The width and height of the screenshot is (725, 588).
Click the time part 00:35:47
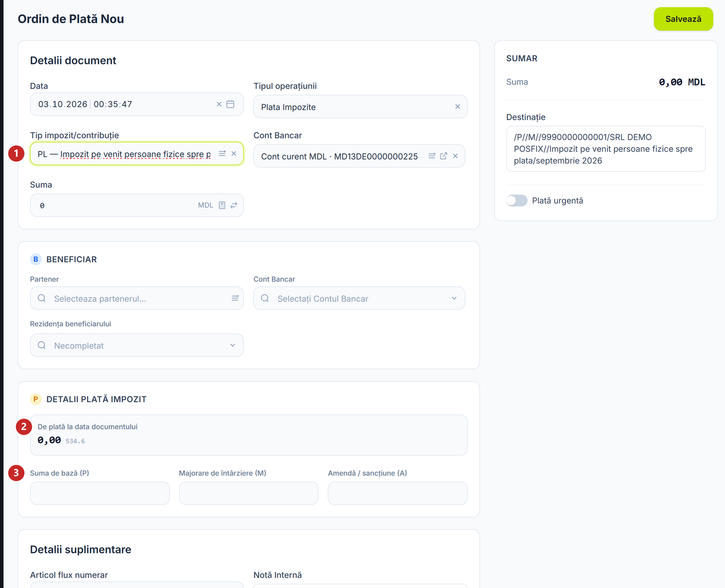pos(113,104)
